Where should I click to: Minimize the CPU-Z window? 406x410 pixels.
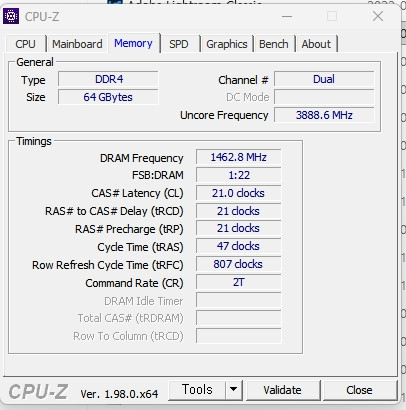tap(287, 16)
